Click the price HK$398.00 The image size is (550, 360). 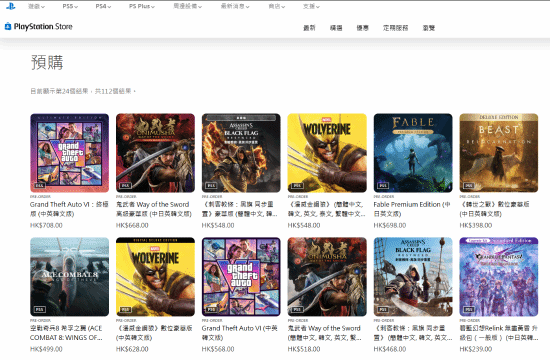pos(476,225)
